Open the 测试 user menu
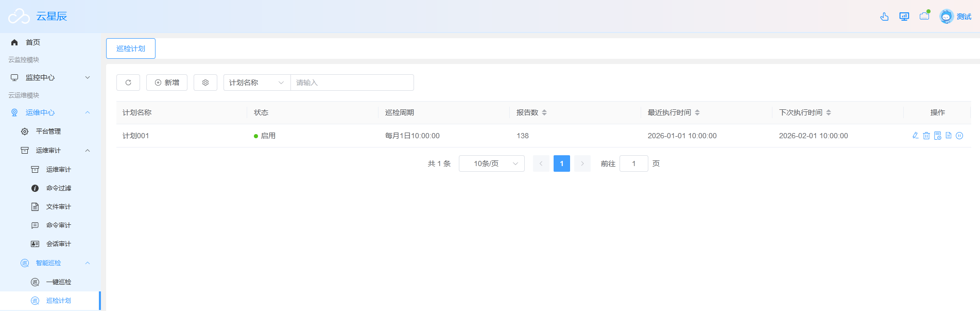Viewport: 980px width, 311px height. pyautogui.click(x=964, y=17)
